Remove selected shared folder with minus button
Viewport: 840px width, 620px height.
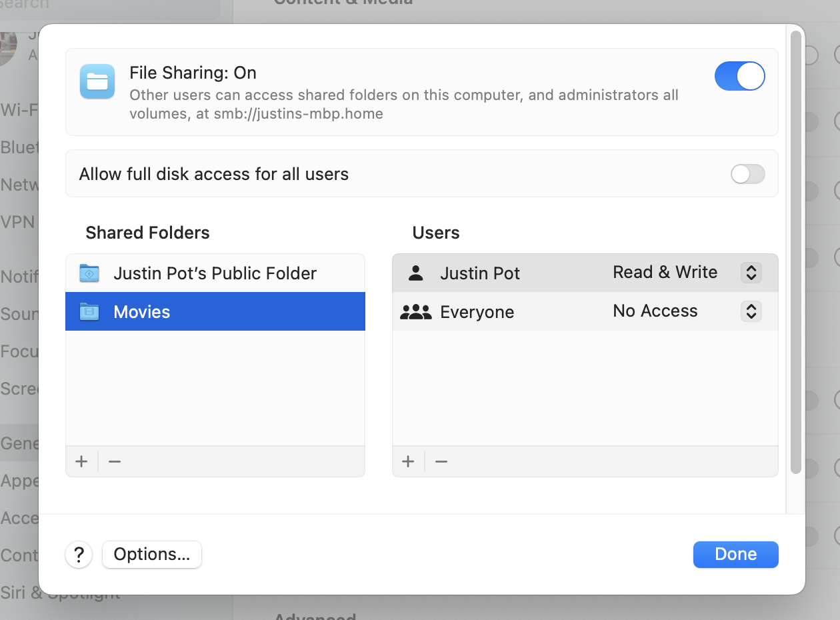(115, 461)
